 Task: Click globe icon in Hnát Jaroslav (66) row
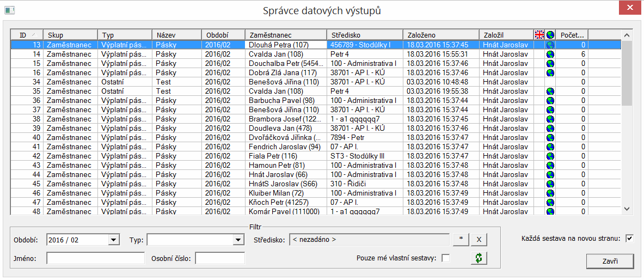click(x=550, y=175)
